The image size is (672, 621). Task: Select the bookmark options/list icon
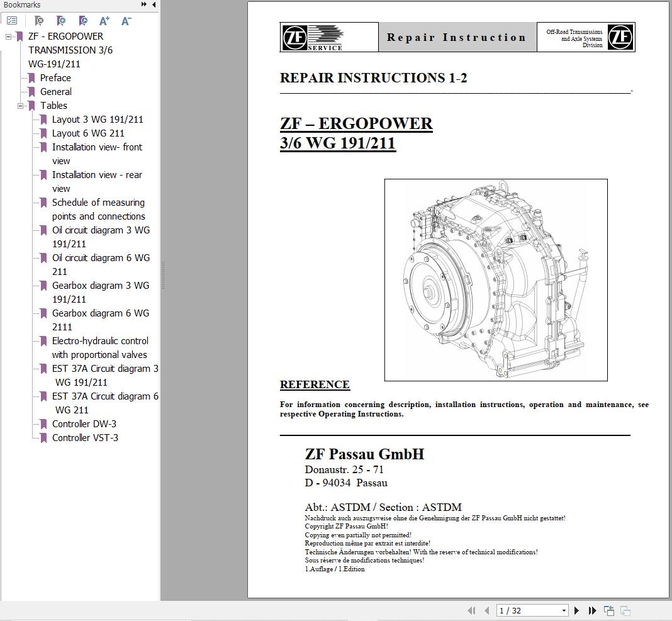pos(13,20)
